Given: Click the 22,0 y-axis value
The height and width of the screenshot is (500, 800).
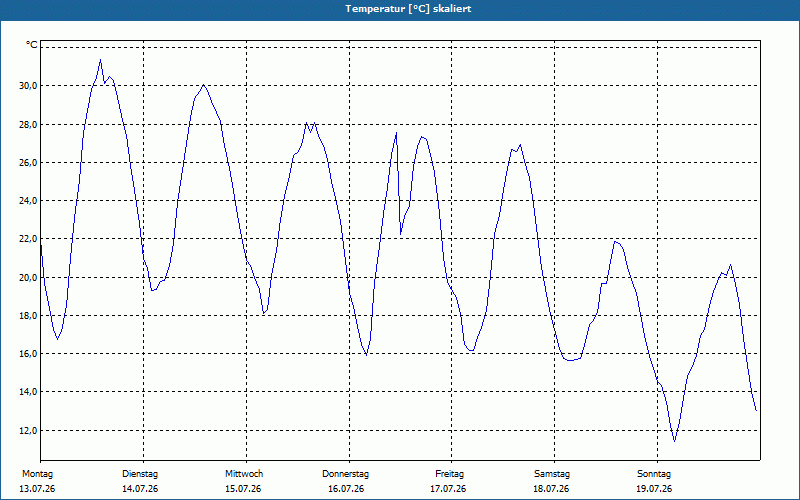Looking at the screenshot, I should click(28, 239).
